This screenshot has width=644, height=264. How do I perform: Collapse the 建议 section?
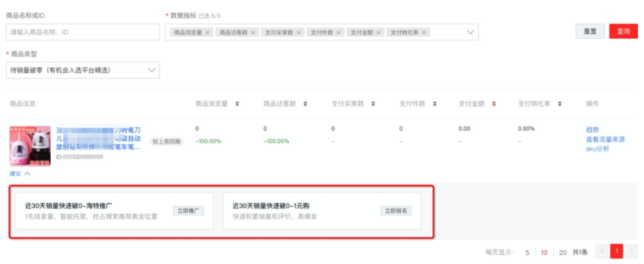(20, 174)
